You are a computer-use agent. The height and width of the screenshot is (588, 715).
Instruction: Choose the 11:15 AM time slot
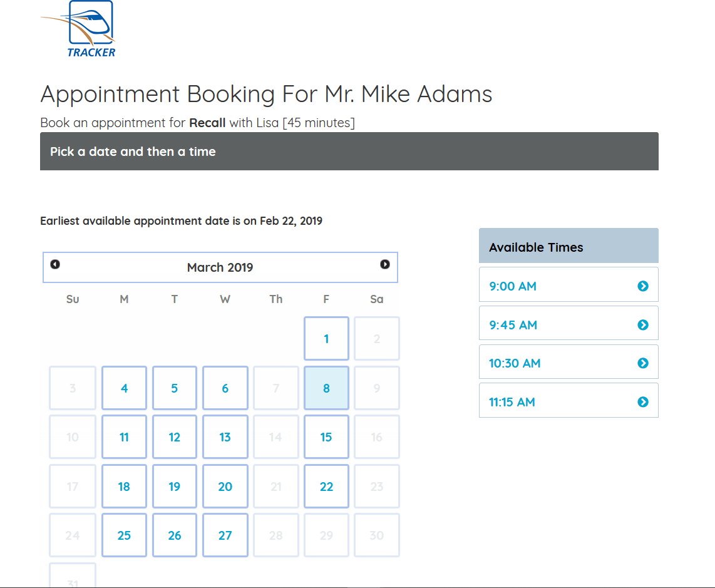568,401
